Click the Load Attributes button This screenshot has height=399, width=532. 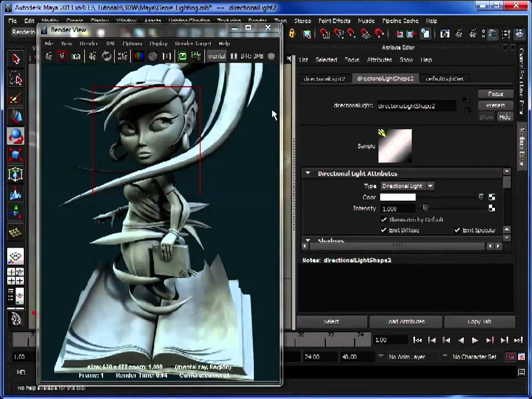point(406,321)
